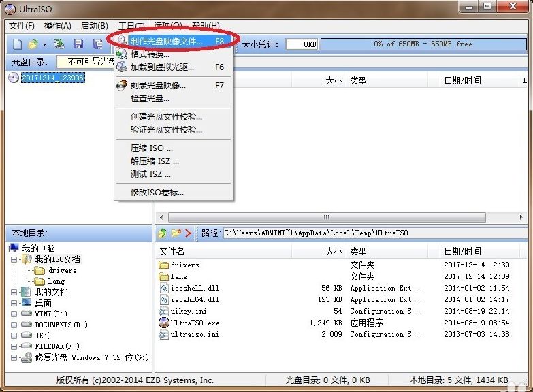Click the 修复光盘 (G:) disc drive icon
Image resolution: width=533 pixels, height=392 pixels.
(x=27, y=357)
